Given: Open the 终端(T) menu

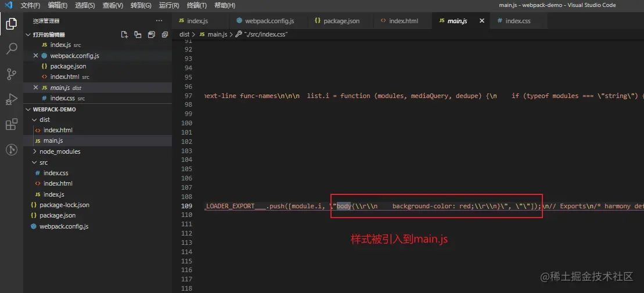Looking at the screenshot, I should click(197, 5).
